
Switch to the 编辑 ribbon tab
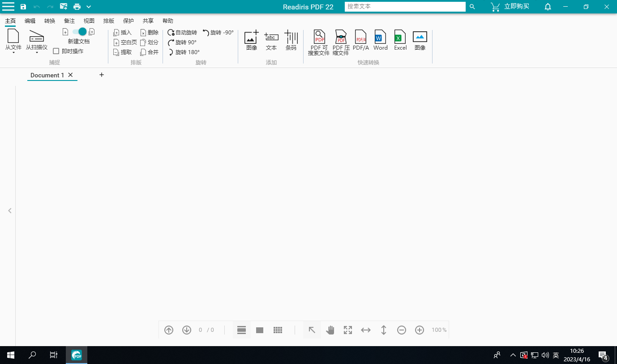pos(30,21)
